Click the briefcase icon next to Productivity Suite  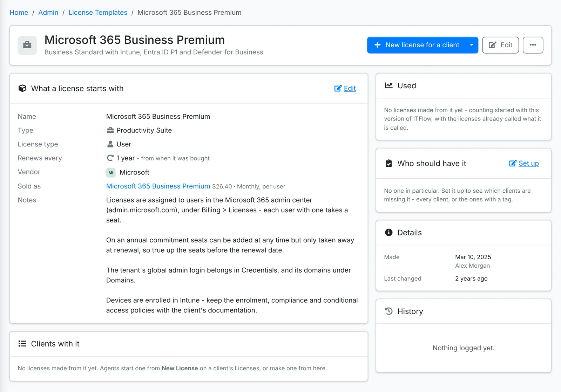pos(110,130)
